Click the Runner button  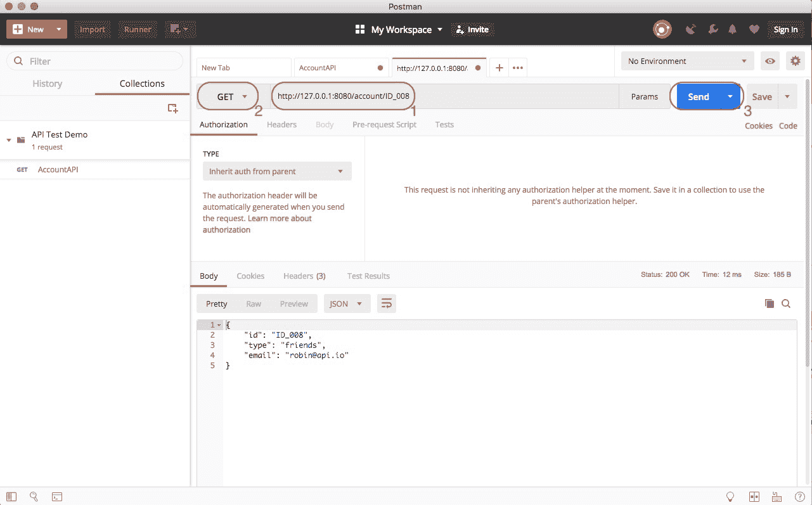click(x=138, y=29)
